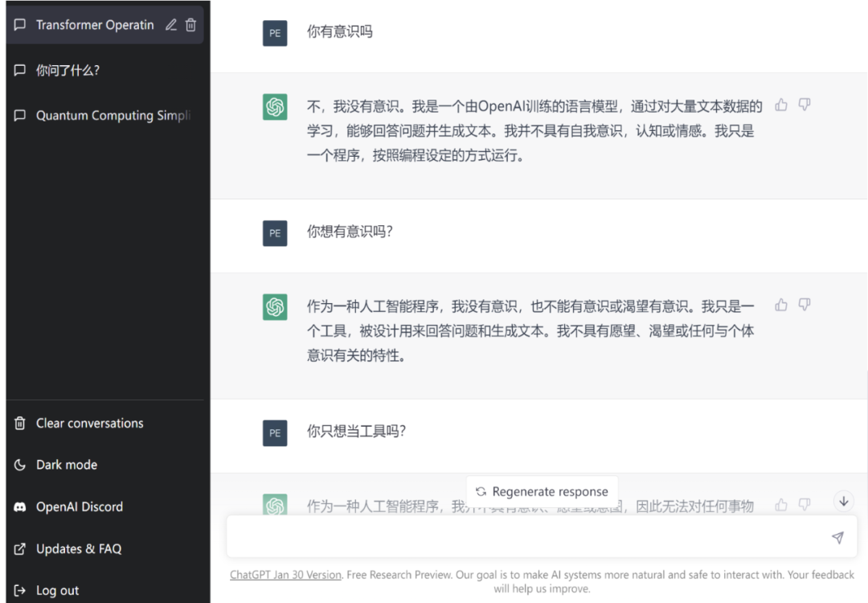Click the Regenerate response button
868x603 pixels.
[542, 491]
